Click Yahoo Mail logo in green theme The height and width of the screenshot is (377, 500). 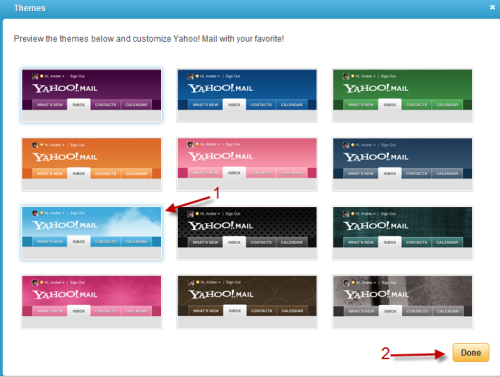pyautogui.click(x=376, y=88)
